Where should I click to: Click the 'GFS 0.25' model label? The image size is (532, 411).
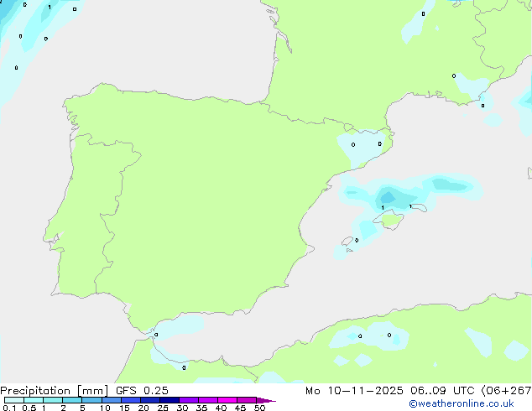(142, 391)
